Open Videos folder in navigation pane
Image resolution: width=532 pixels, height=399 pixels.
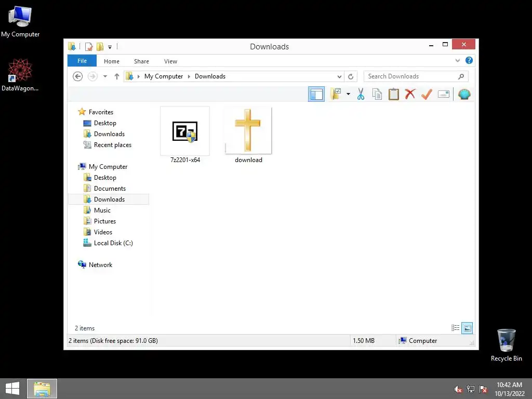[x=103, y=232]
